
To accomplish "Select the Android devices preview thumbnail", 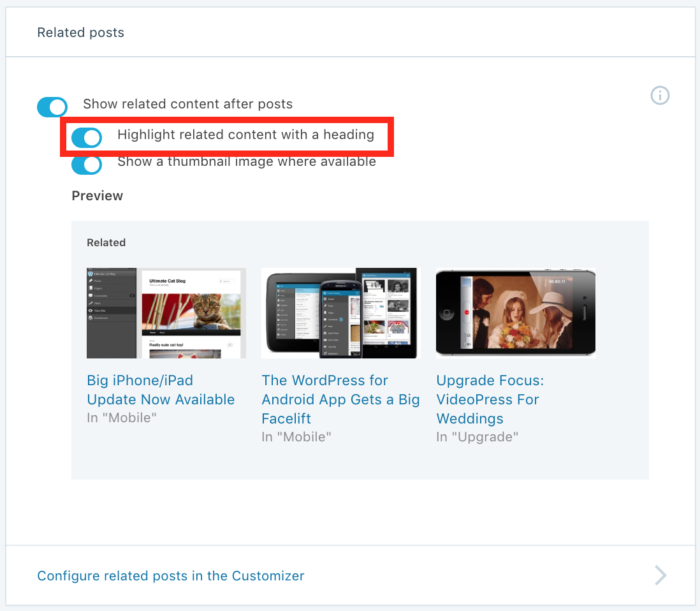I will [x=341, y=313].
